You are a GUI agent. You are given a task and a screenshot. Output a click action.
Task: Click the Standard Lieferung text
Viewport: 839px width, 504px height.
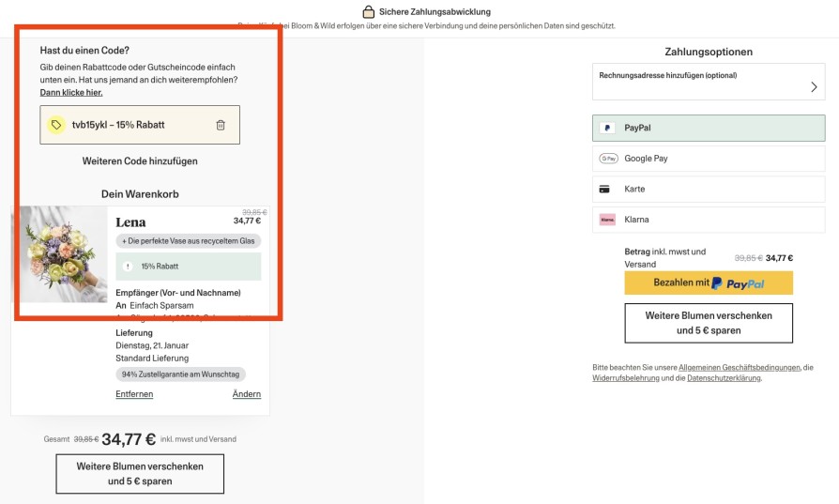152,359
